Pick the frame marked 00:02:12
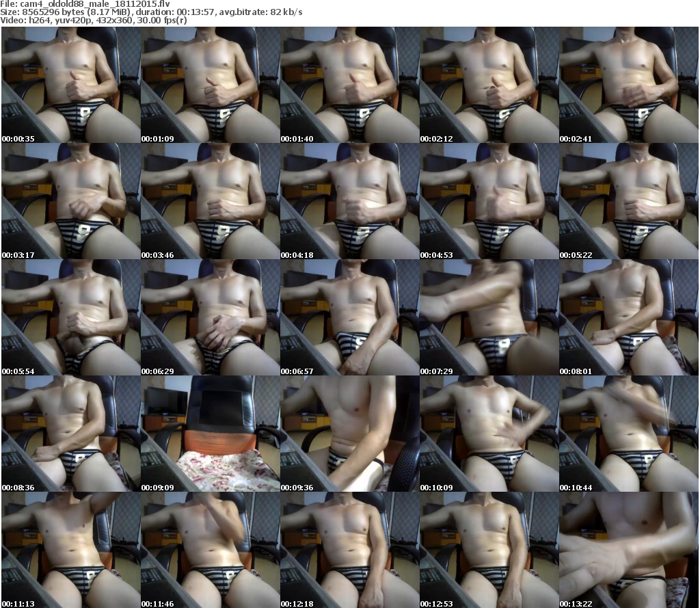700x608 pixels. pyautogui.click(x=489, y=85)
